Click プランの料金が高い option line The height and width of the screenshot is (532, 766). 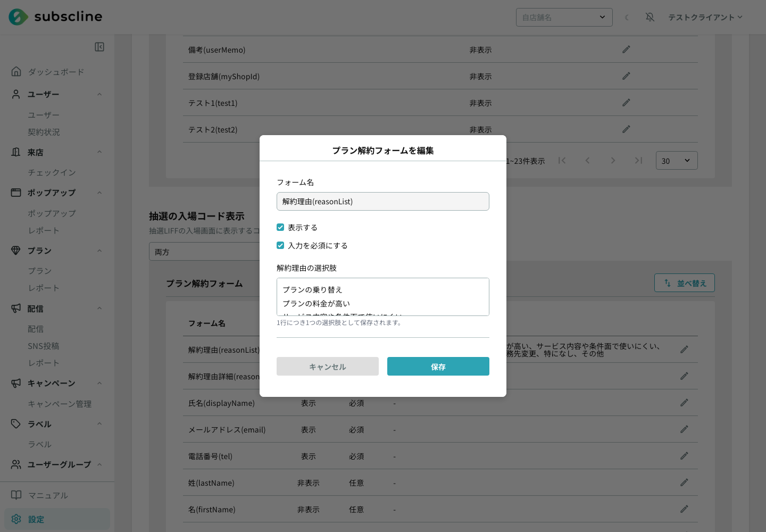316,303
